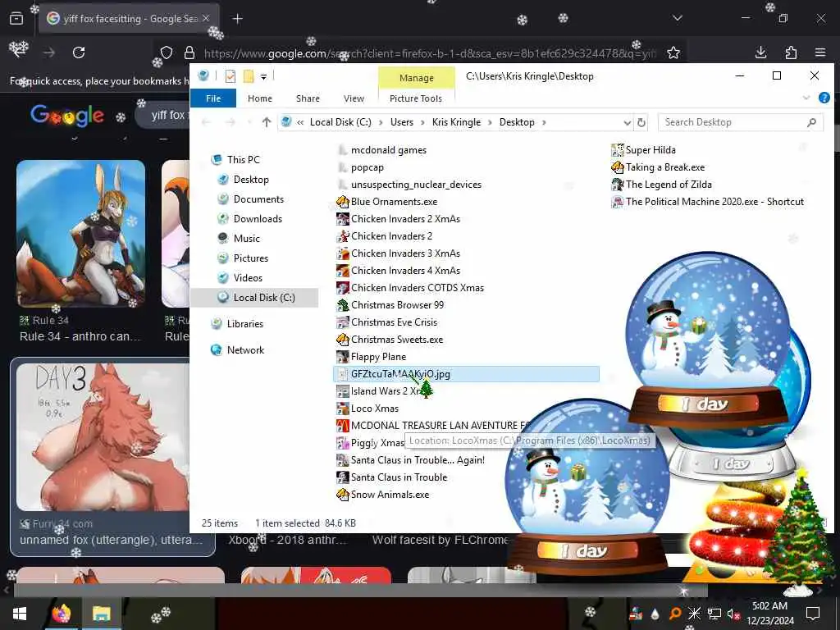Open mcdonald games folder
Image resolution: width=840 pixels, height=630 pixels.
click(382, 150)
